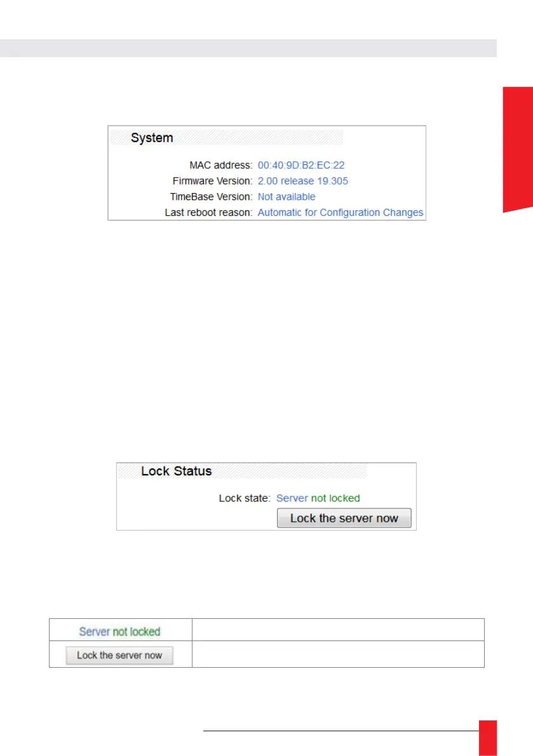
Task: Select MAC address value 00:40:9D:B2:EC:22
Action: tap(301, 166)
